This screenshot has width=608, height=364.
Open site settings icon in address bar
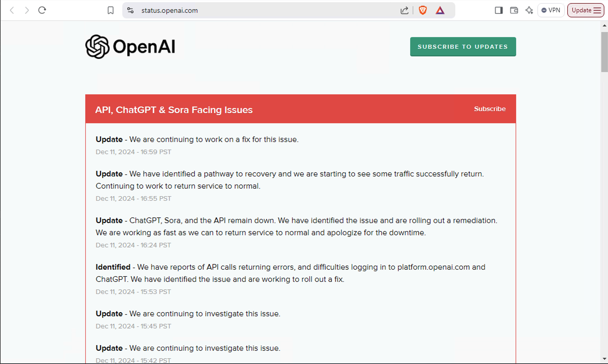[x=130, y=10]
